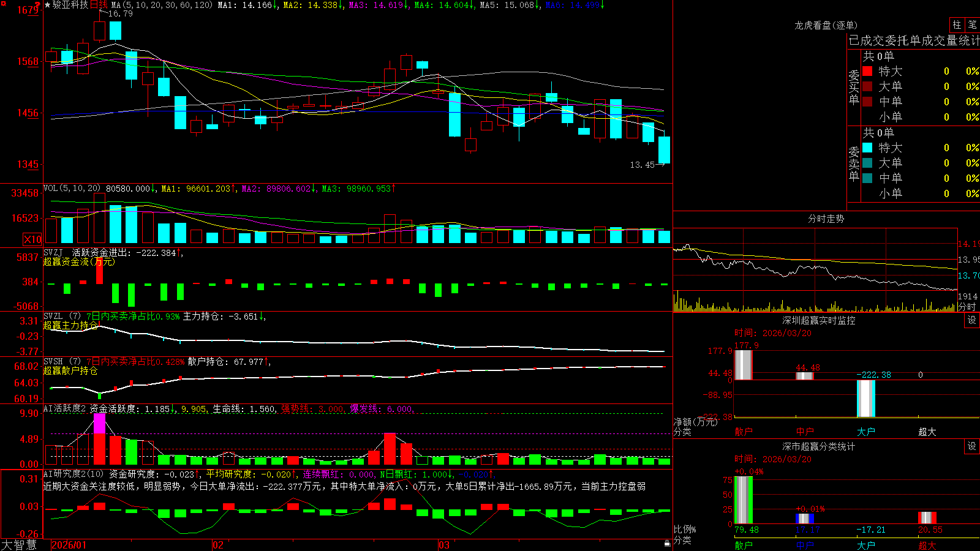Select 散户 category in 深圳超赢实时监控
The width and height of the screenshot is (980, 551).
744,432
